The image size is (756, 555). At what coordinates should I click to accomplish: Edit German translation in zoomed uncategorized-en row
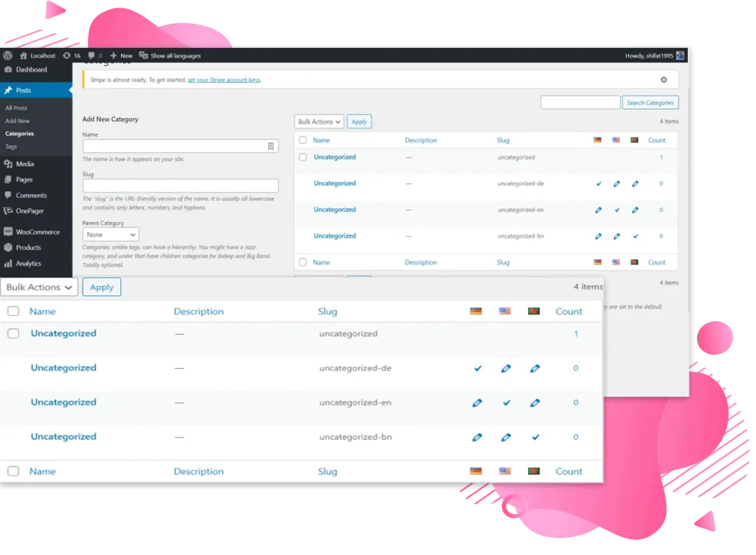tap(477, 403)
